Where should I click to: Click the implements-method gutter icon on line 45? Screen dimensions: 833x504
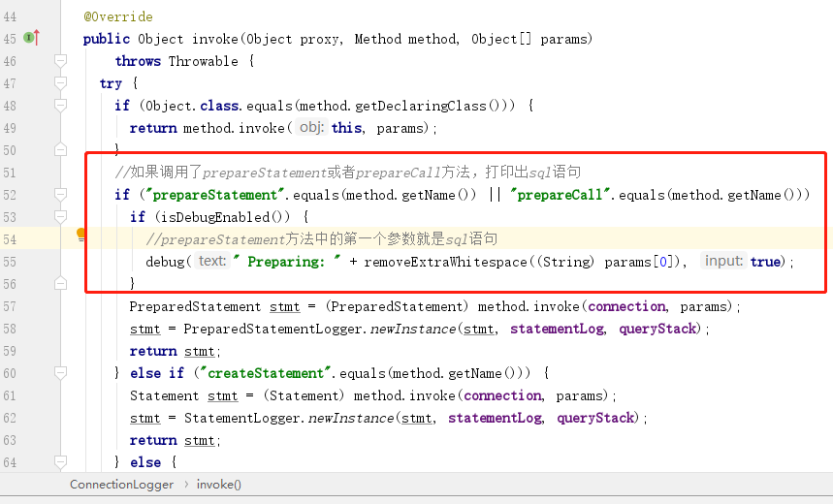tap(32, 38)
